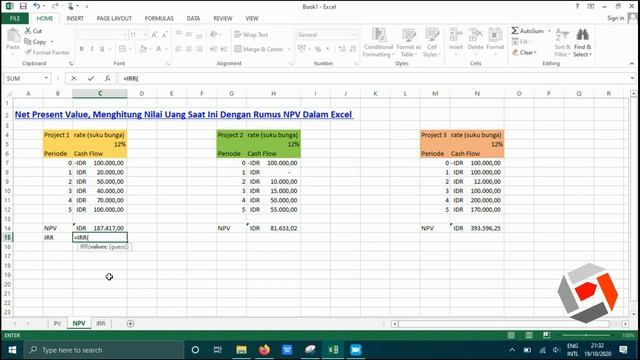This screenshot has height=360, width=640.
Task: Click the sheet title about Net Present Value
Action: (x=184, y=114)
